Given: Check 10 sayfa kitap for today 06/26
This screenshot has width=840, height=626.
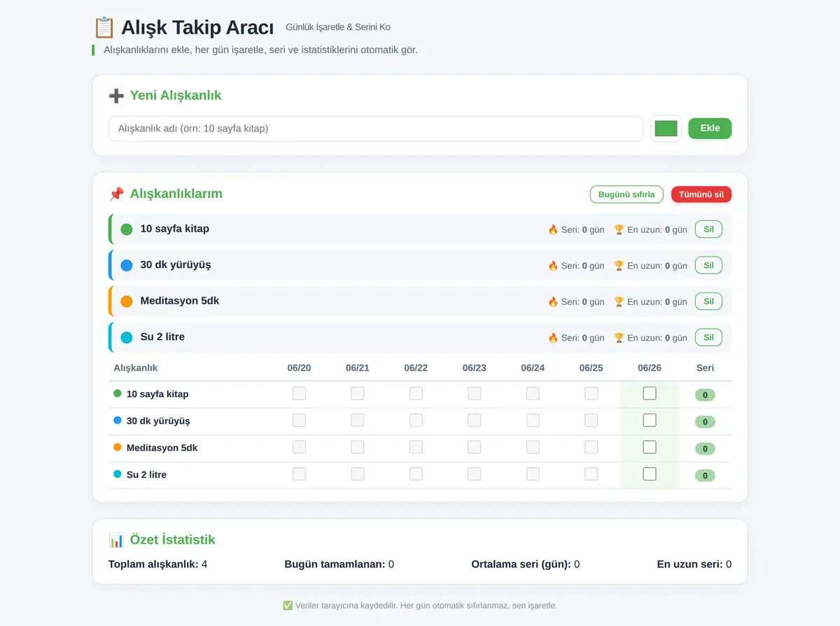Looking at the screenshot, I should tap(650, 393).
